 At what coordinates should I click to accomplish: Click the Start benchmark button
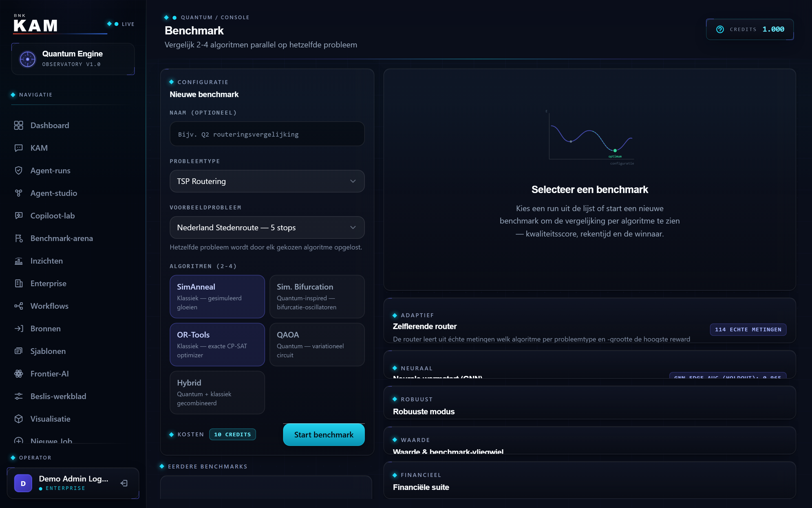(323, 434)
